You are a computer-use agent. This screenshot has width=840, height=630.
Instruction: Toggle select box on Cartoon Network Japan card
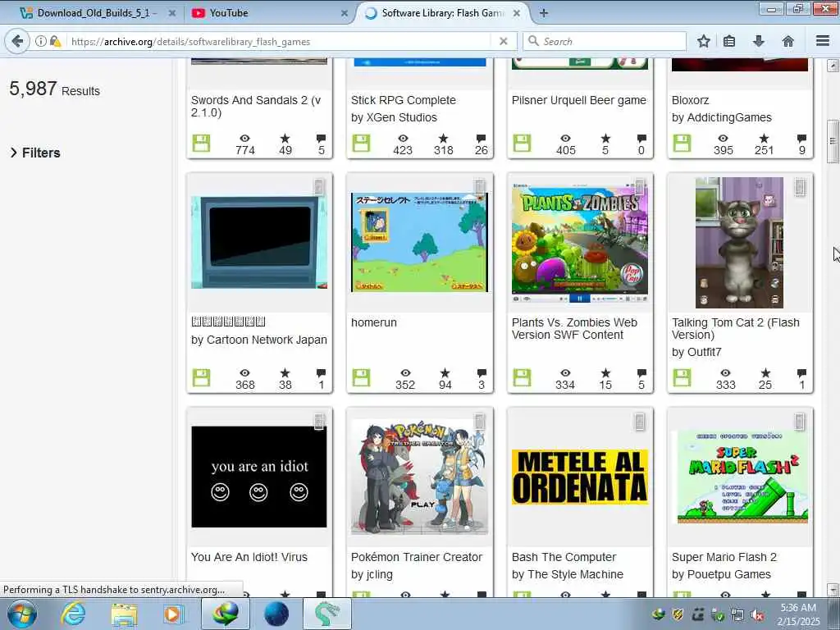[319, 186]
